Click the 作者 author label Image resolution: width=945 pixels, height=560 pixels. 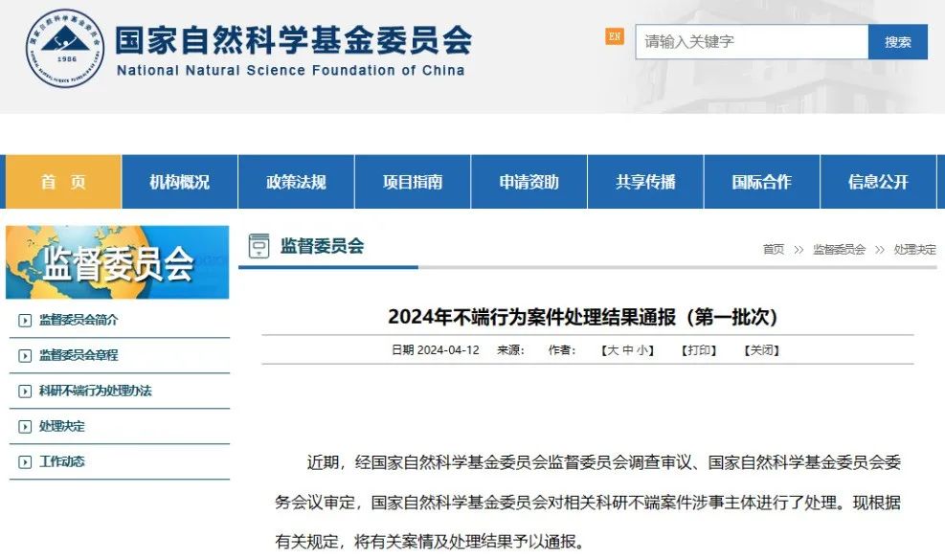[x=562, y=350]
